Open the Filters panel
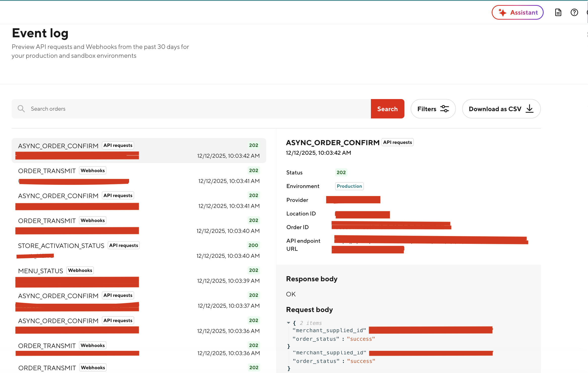 pos(433,109)
